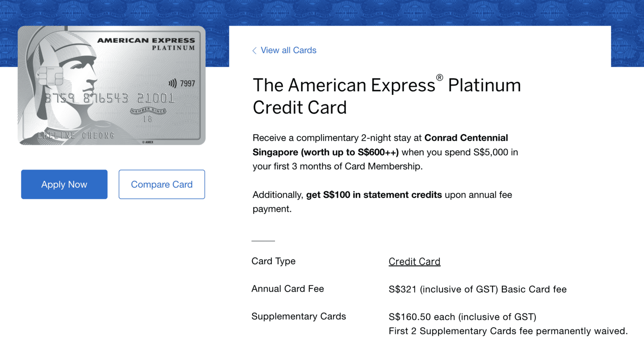The width and height of the screenshot is (644, 340).
Task: Click the Supplementary Cards row label
Action: tap(299, 316)
